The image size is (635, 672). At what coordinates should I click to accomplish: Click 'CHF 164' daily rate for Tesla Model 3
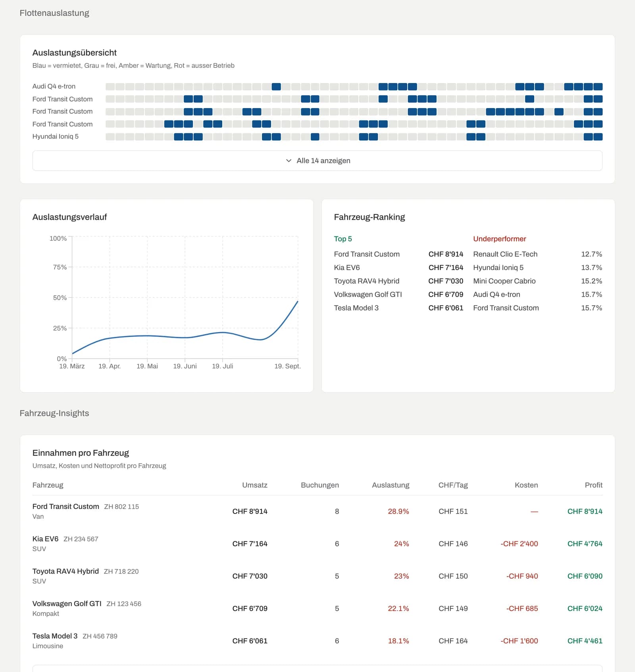point(453,641)
